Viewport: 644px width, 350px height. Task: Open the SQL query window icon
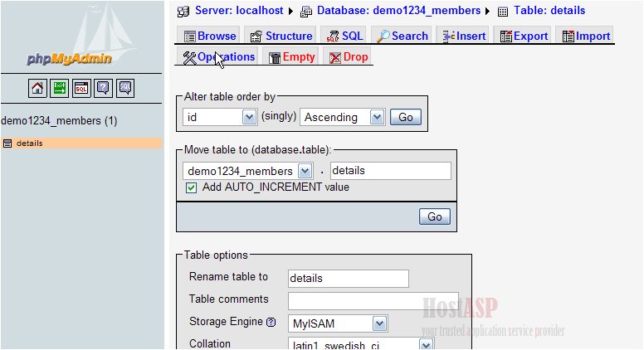pyautogui.click(x=81, y=87)
